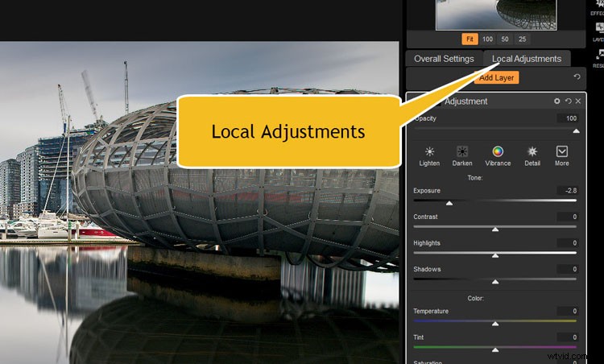Screen dimensions: 604x364
Task: Click the Temperature value field
Action: point(568,311)
